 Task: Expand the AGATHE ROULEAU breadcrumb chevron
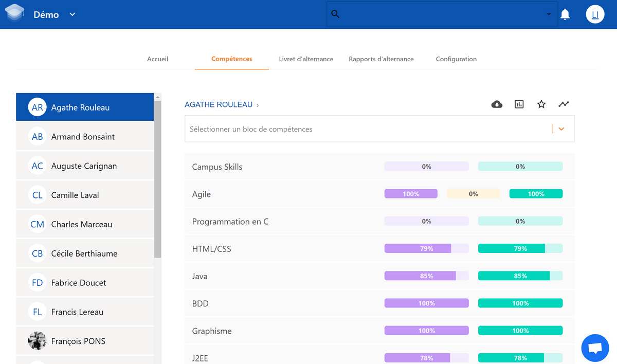[x=258, y=105]
